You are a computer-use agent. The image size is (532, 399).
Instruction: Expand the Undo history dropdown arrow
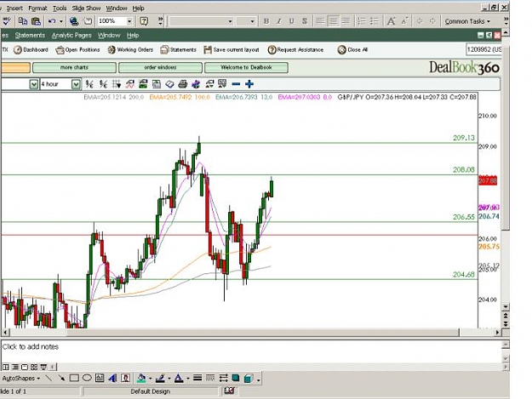pyautogui.click(x=61, y=21)
